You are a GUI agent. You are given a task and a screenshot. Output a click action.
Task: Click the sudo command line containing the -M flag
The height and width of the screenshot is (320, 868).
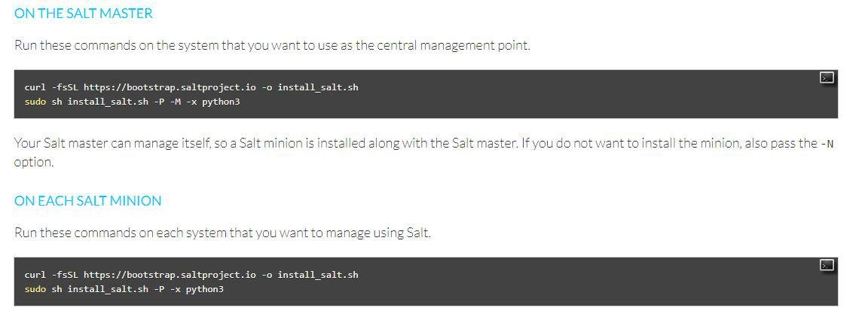click(x=132, y=102)
